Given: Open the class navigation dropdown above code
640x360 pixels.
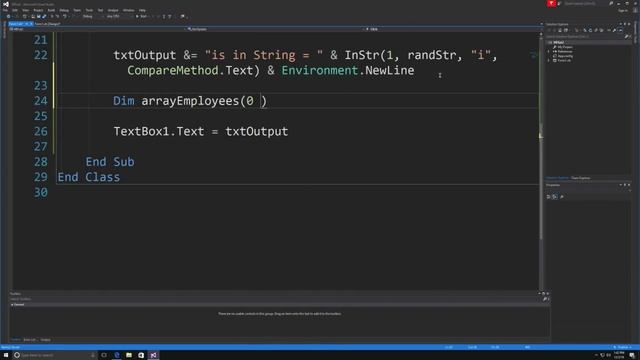Looking at the screenshot, I should coord(276,29).
